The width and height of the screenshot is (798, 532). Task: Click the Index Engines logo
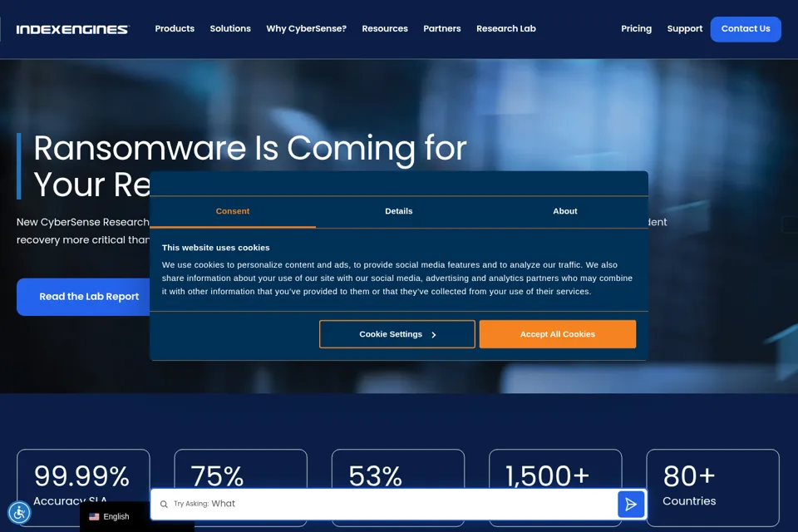(x=73, y=30)
